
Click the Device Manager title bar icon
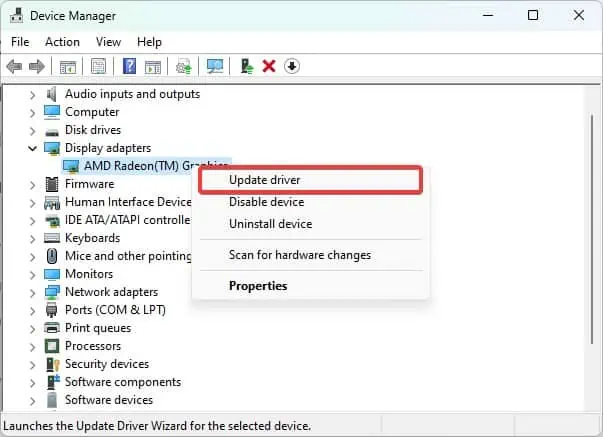tap(17, 15)
